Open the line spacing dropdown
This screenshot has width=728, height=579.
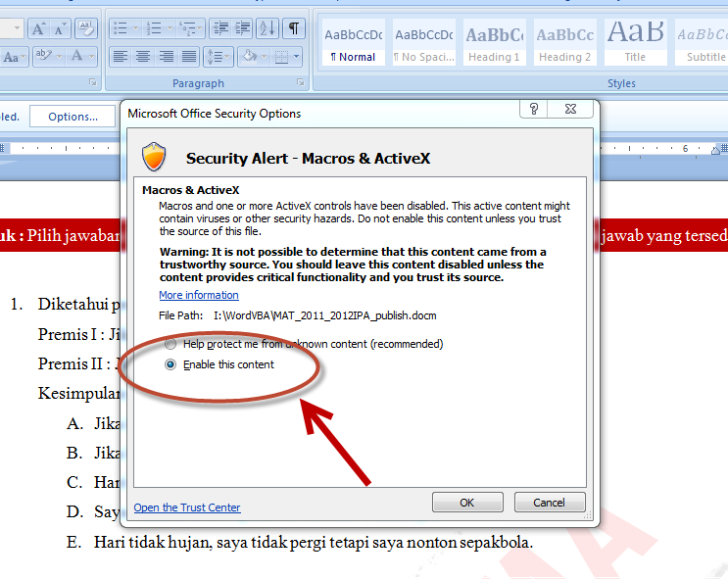(219, 57)
